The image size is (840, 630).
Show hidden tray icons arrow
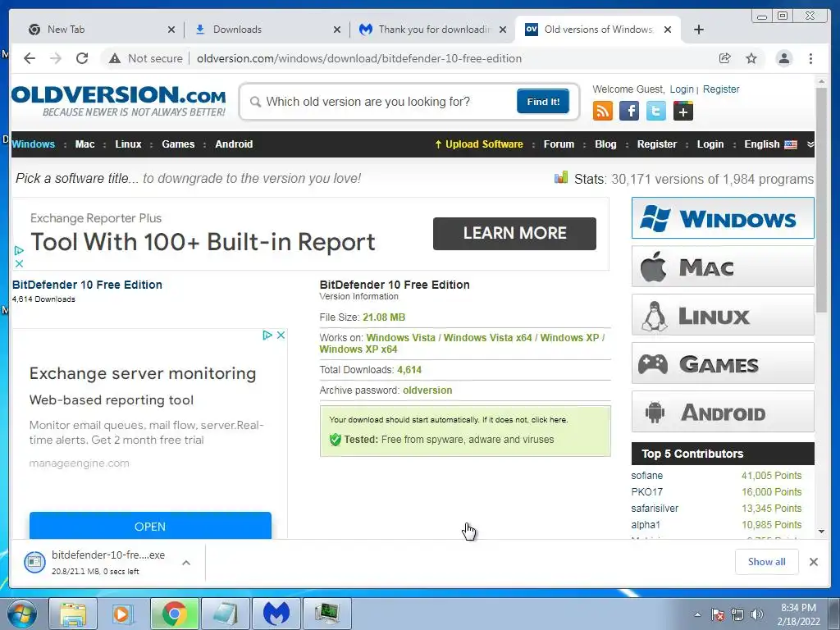697,614
